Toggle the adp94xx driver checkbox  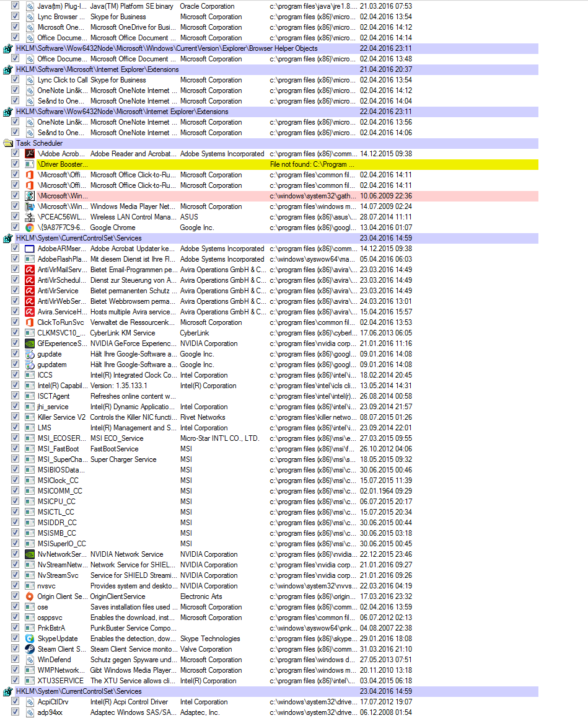[x=15, y=712]
